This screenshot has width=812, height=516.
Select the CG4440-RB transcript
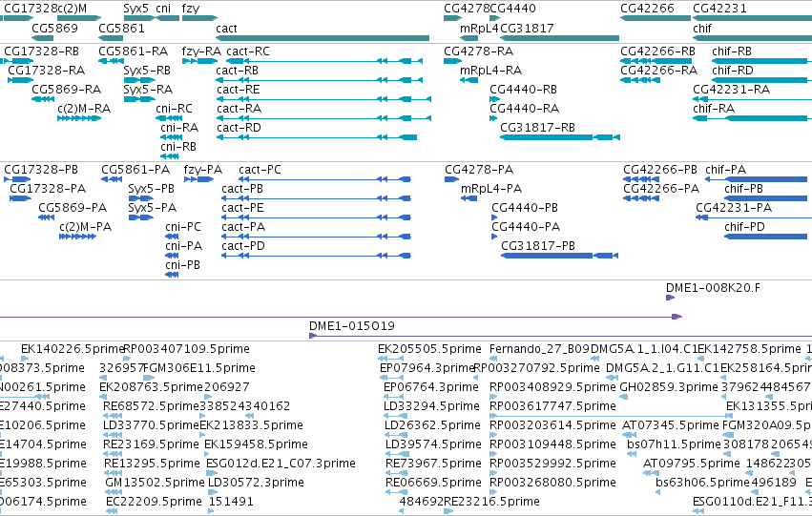tap(495, 99)
